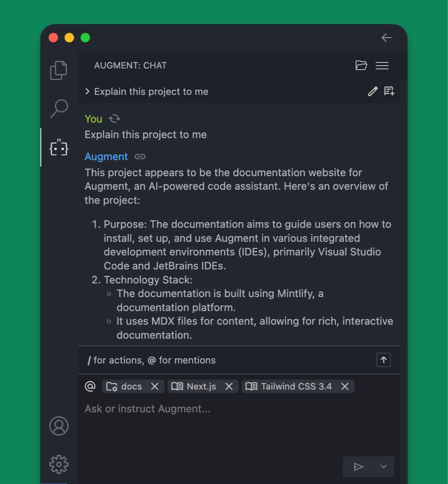
Task: Remove the Next.js context chip
Action: point(229,386)
